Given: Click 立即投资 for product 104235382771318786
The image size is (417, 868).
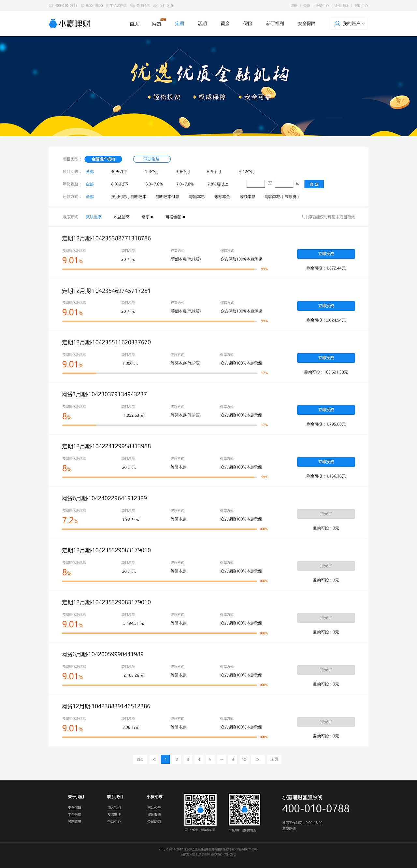Looking at the screenshot, I should pos(326,254).
